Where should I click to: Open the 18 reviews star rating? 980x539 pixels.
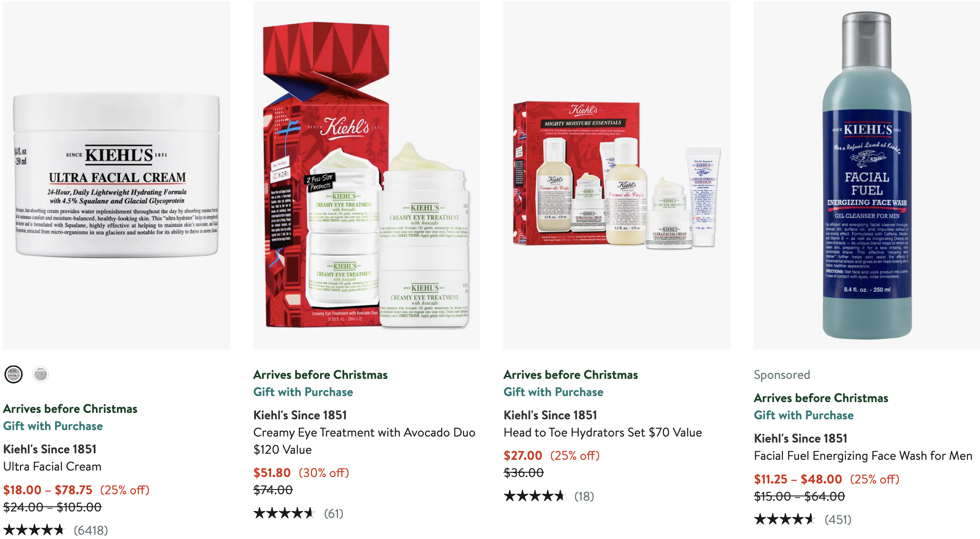(x=549, y=496)
